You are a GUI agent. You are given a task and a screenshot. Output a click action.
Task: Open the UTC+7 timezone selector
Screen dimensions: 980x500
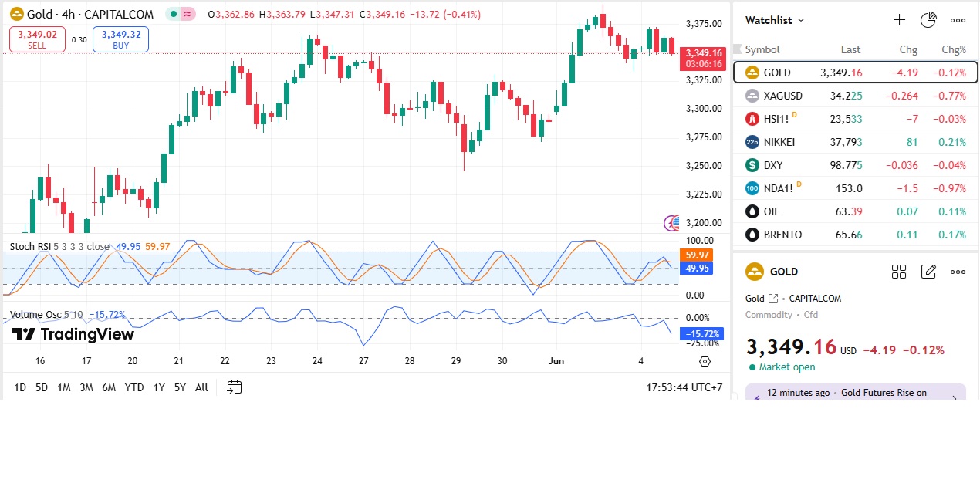pyautogui.click(x=684, y=387)
